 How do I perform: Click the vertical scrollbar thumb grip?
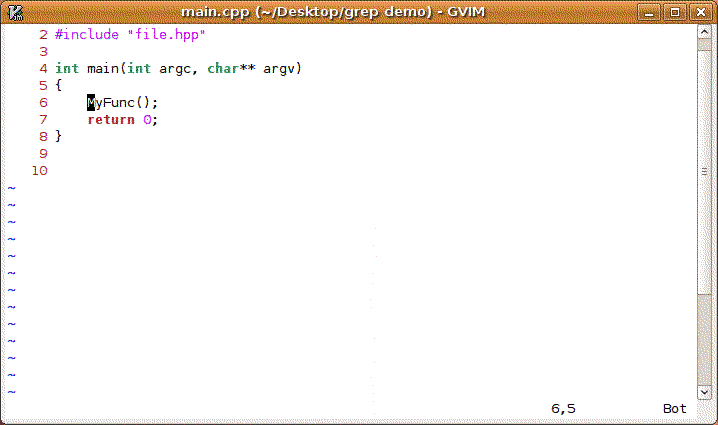[x=704, y=172]
